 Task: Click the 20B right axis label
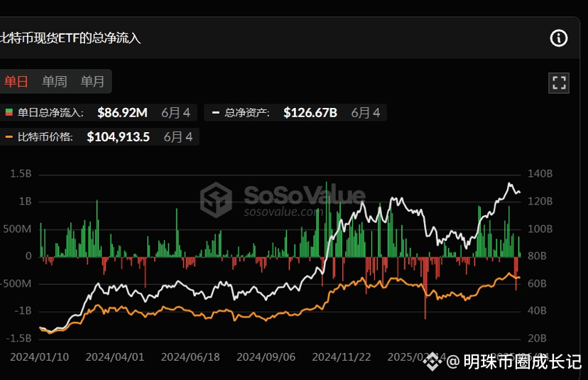point(537,338)
